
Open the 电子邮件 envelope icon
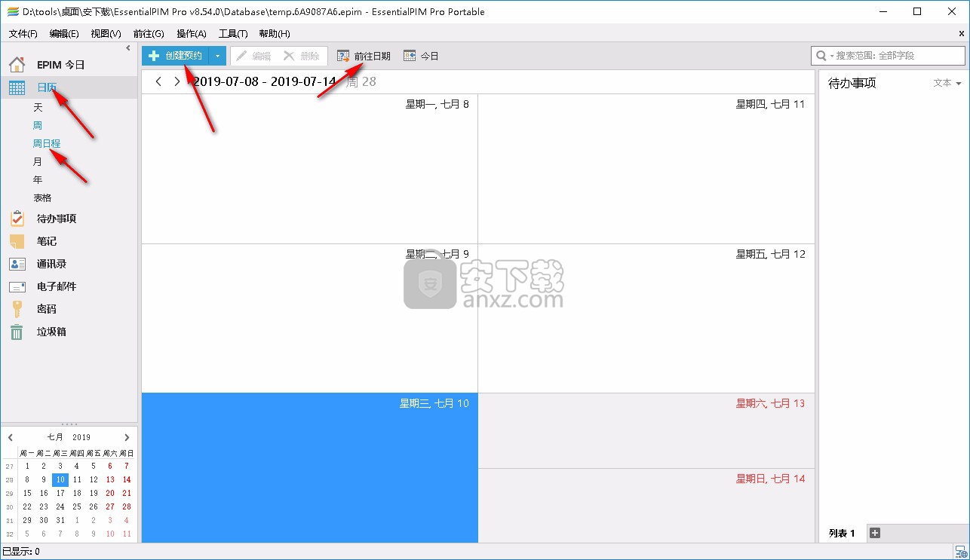click(x=17, y=286)
